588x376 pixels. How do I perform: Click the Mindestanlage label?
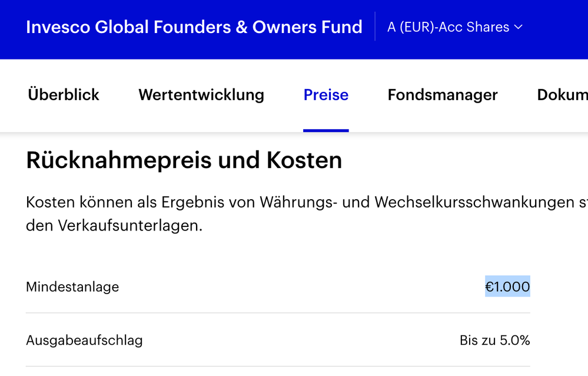[x=72, y=287]
